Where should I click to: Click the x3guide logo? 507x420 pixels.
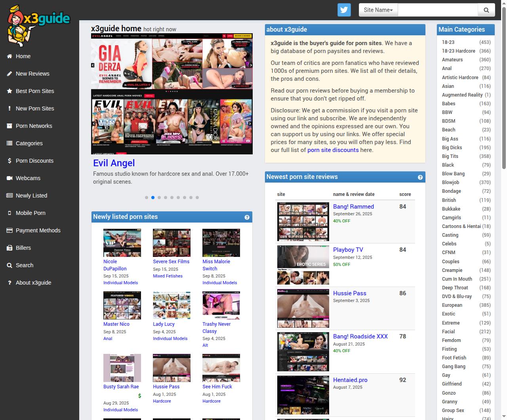(39, 25)
